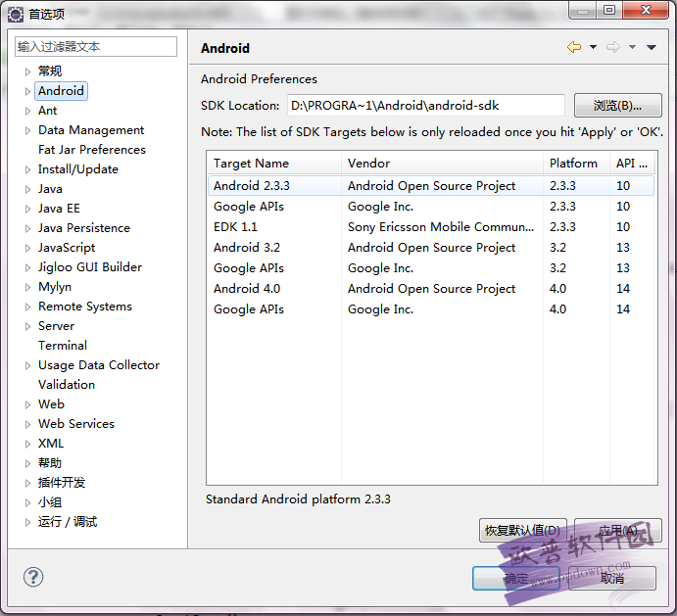Click Sony Ericsson Mobile Commun... vendor cell
Image resolution: width=677 pixels, height=616 pixels.
[x=441, y=226]
